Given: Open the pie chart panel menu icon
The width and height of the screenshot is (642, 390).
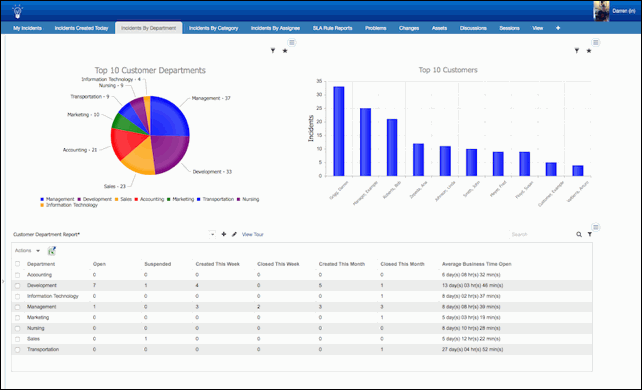Looking at the screenshot, I should point(292,42).
